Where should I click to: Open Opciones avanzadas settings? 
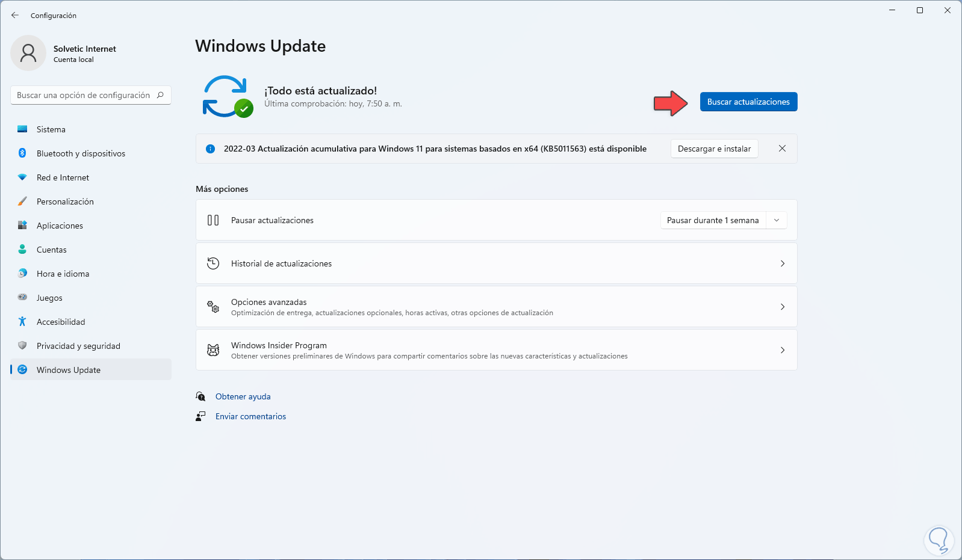[x=497, y=307]
